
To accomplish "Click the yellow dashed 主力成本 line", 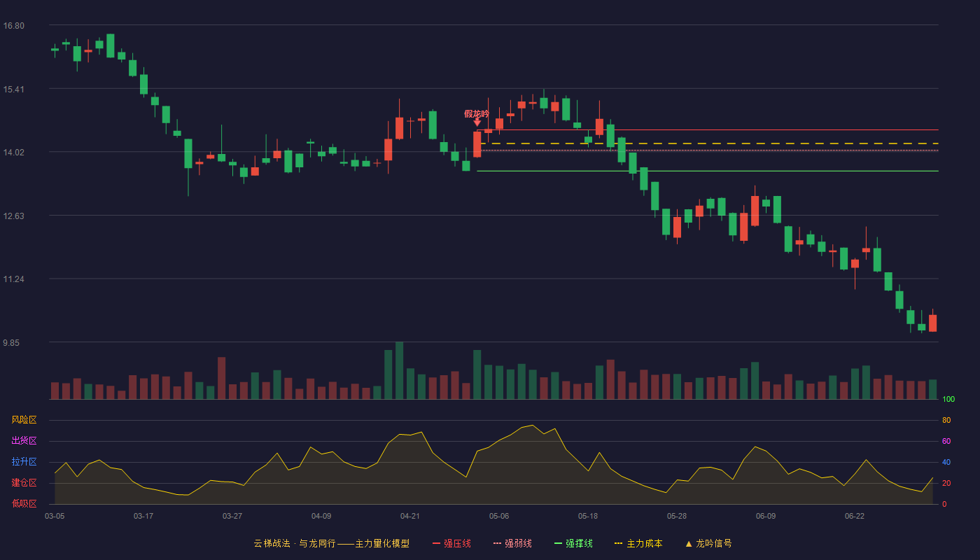I will [x=708, y=143].
